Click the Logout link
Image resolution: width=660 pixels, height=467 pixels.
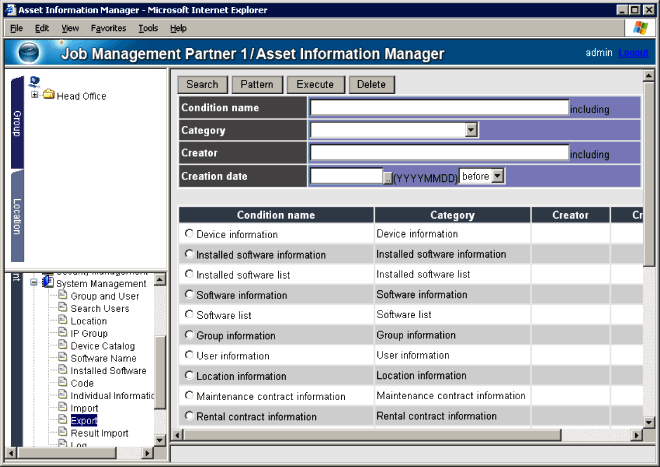pos(632,52)
